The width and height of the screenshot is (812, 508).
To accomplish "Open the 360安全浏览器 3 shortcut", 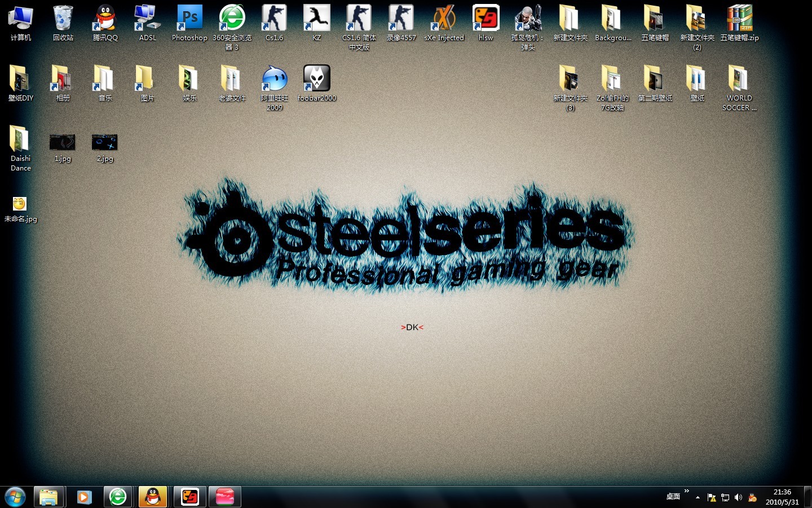I will [x=232, y=28].
